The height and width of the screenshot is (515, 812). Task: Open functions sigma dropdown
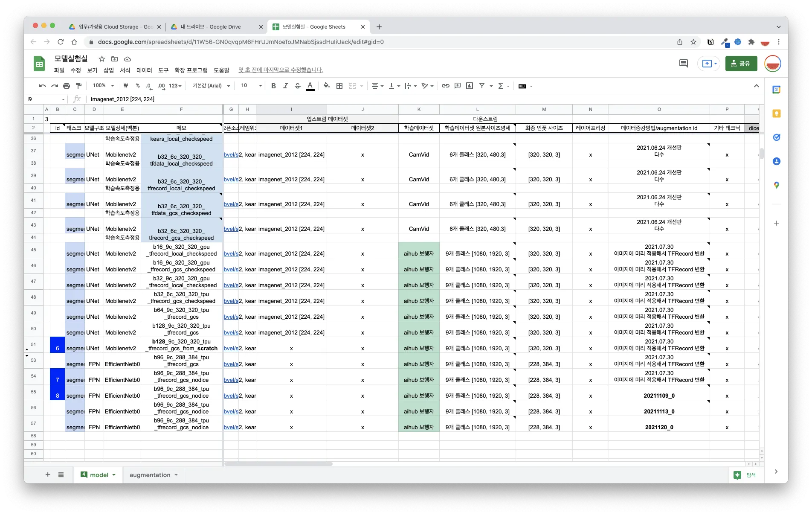pyautogui.click(x=504, y=86)
